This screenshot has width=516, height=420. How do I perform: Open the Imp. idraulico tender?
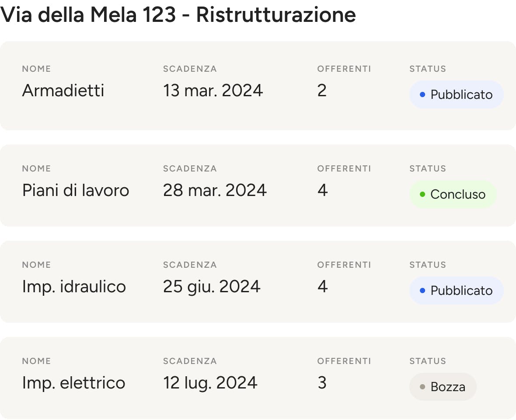coord(258,282)
